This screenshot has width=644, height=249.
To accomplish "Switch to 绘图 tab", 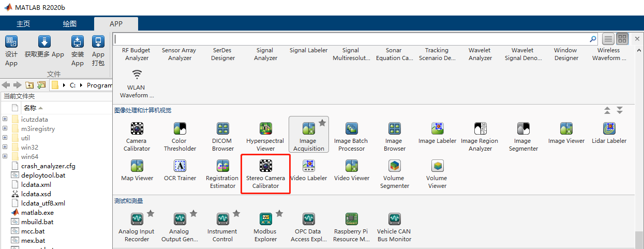I will [70, 24].
